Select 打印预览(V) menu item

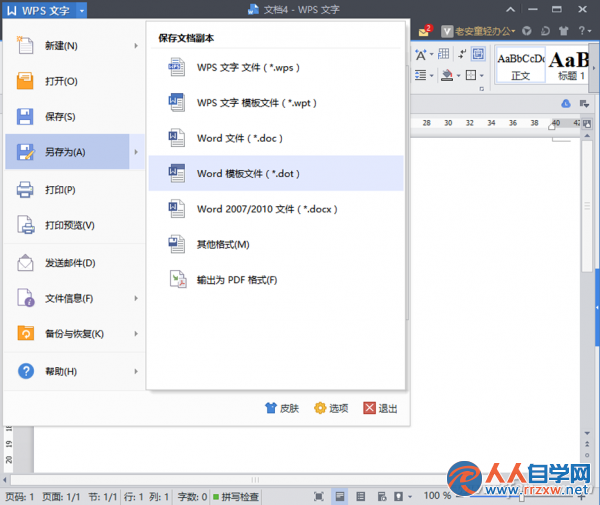click(x=73, y=225)
